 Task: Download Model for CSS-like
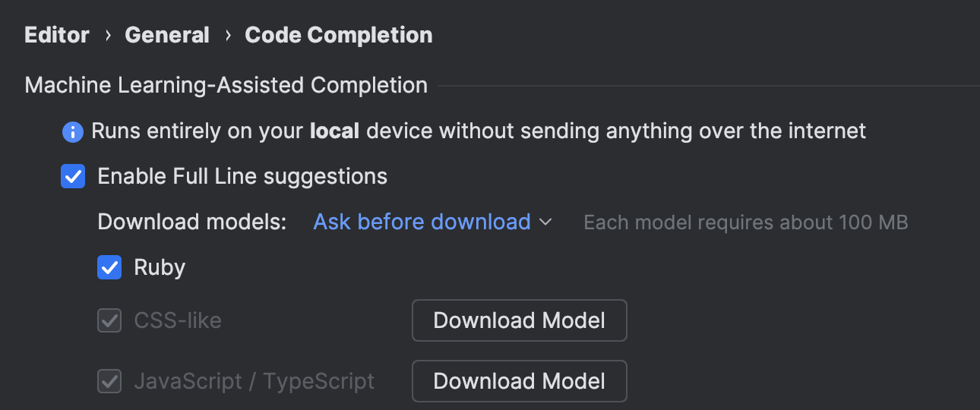click(519, 320)
